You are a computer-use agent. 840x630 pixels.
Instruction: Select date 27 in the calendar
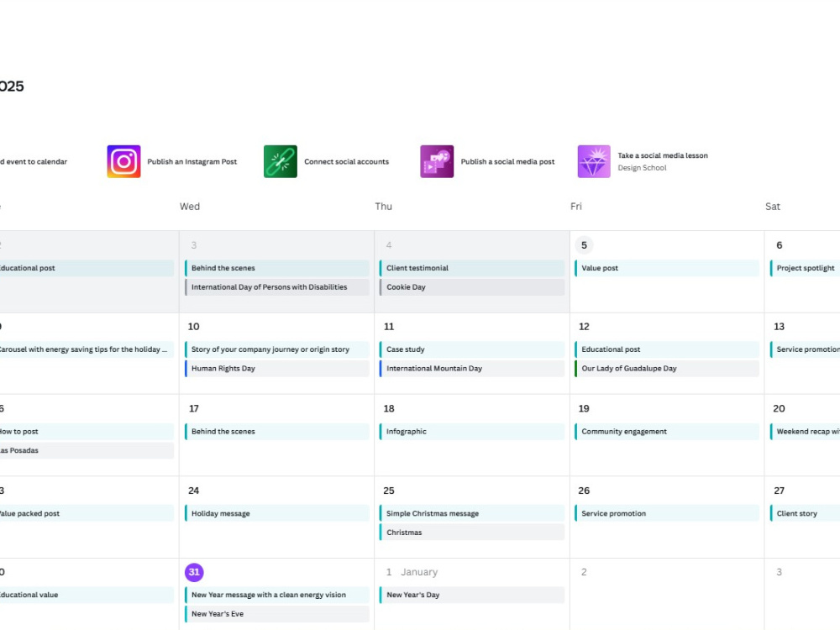779,491
